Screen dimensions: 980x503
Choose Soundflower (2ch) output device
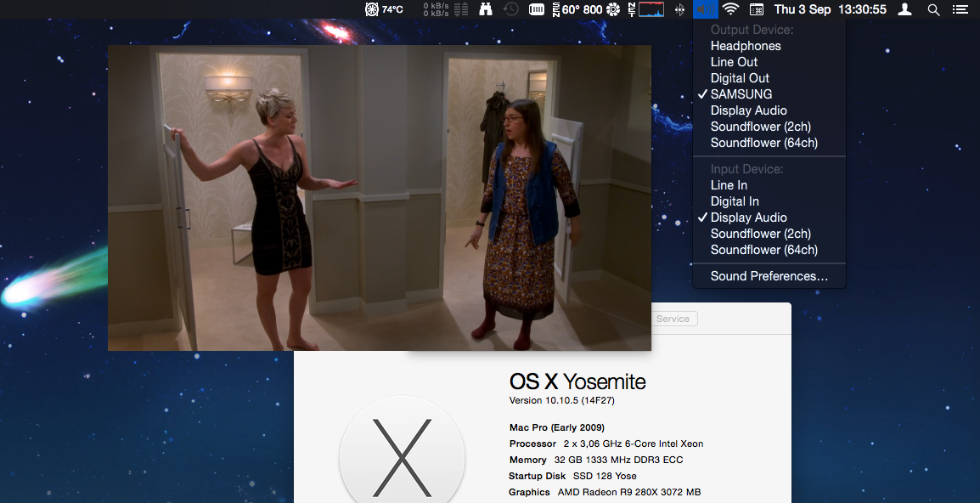[x=769, y=127]
